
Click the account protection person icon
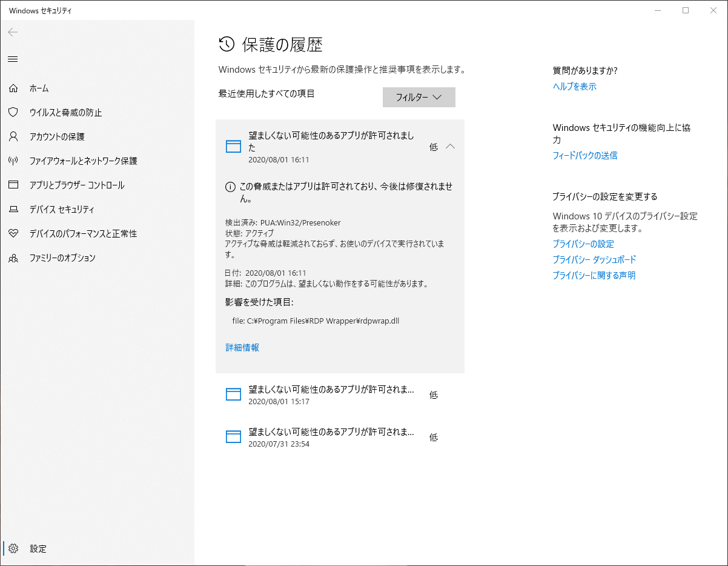coord(13,136)
